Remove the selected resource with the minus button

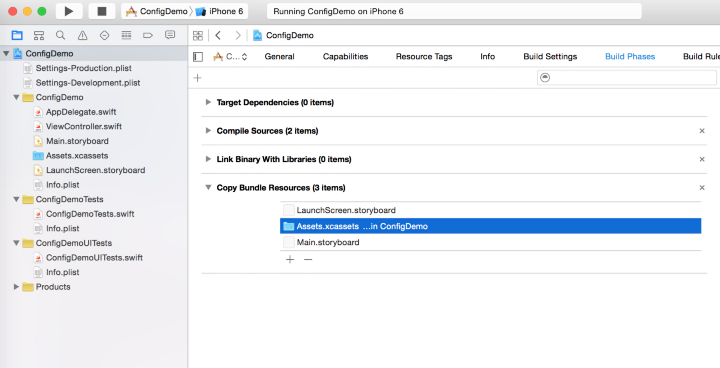click(x=308, y=260)
